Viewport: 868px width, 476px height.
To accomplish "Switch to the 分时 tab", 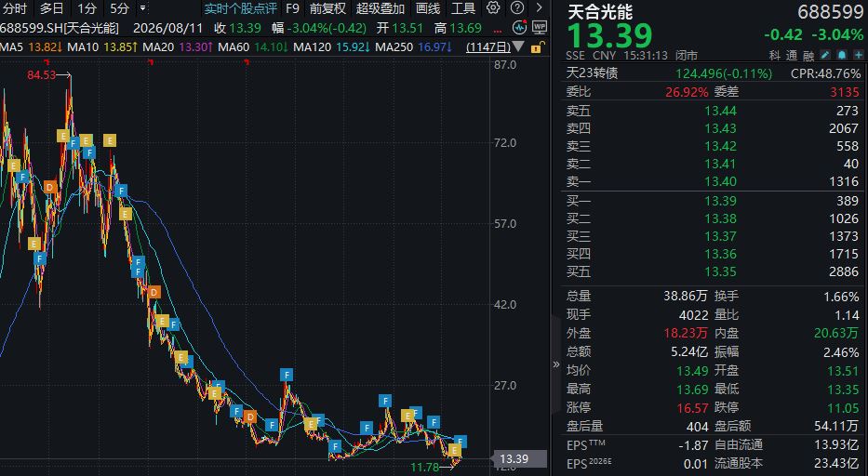I will tap(15, 8).
